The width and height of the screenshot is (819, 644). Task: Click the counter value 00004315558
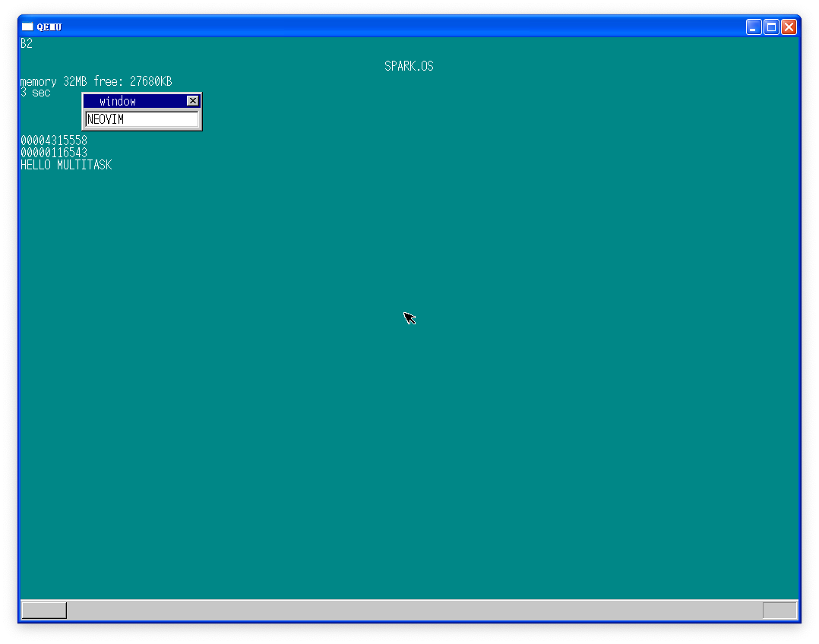click(54, 140)
